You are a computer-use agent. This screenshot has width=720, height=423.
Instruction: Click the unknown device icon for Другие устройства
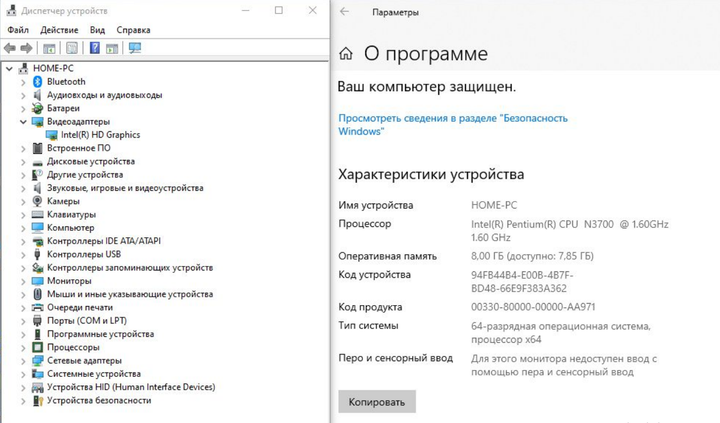(38, 175)
